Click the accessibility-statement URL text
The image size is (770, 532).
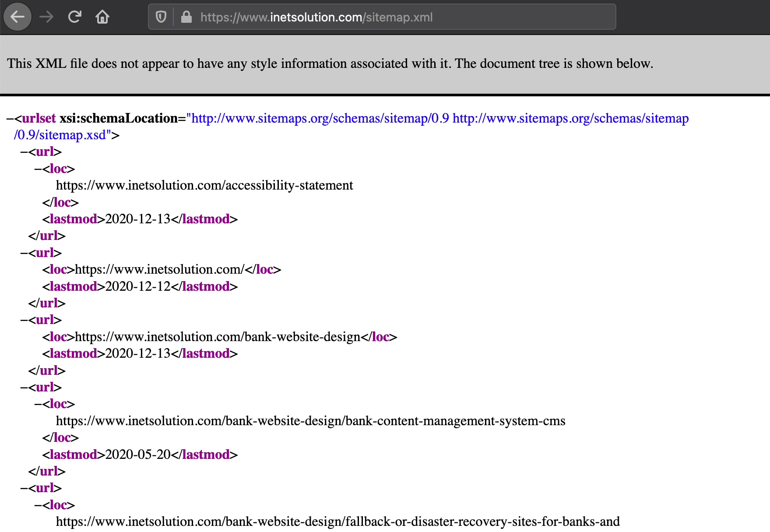(204, 186)
